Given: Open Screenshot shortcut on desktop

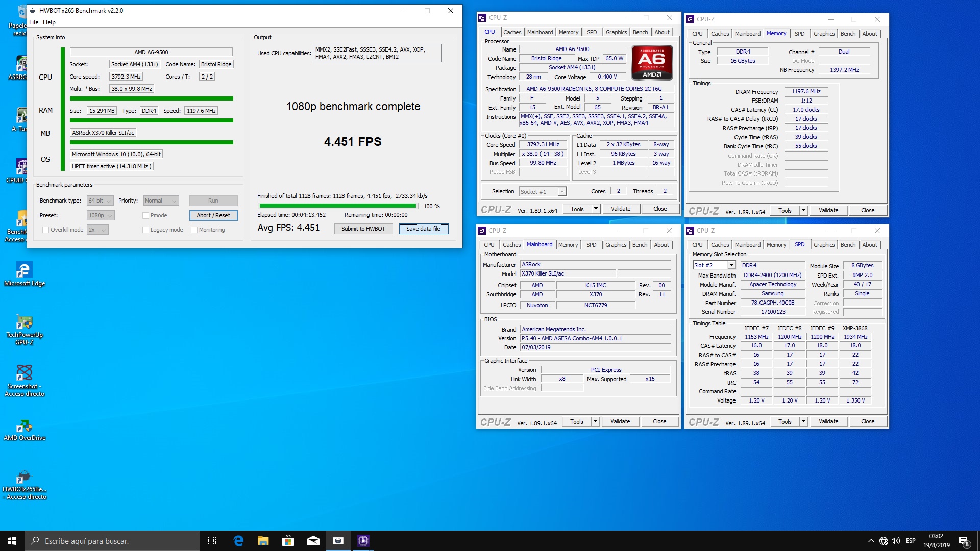Looking at the screenshot, I should [x=24, y=381].
